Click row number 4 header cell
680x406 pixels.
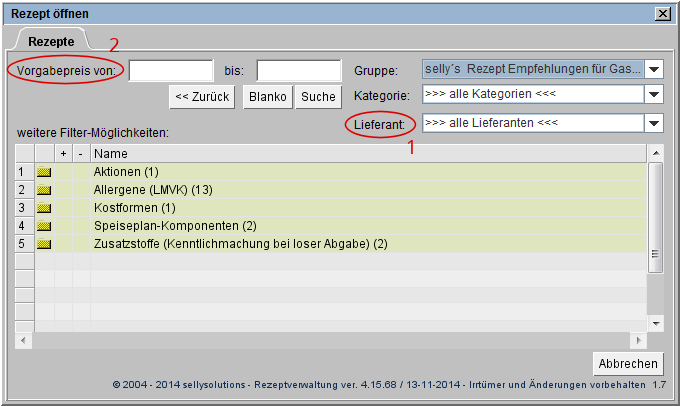click(25, 226)
